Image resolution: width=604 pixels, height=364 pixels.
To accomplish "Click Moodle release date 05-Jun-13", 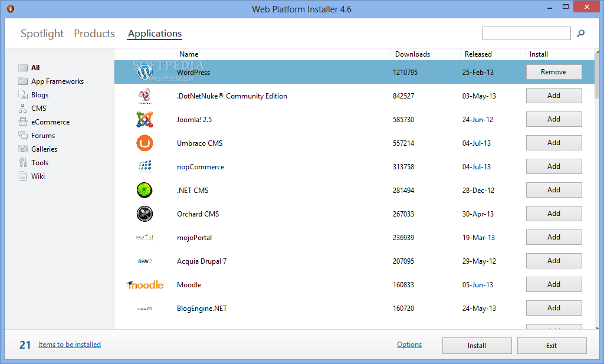I will 478,285.
